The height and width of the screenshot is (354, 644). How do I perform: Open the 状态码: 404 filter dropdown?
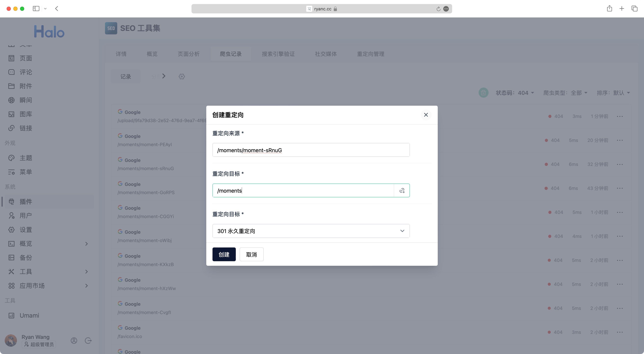515,93
